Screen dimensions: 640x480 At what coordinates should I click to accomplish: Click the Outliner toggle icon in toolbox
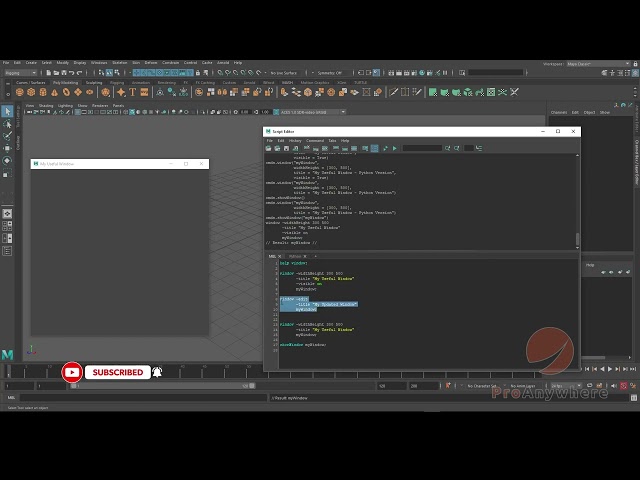pos(7,251)
